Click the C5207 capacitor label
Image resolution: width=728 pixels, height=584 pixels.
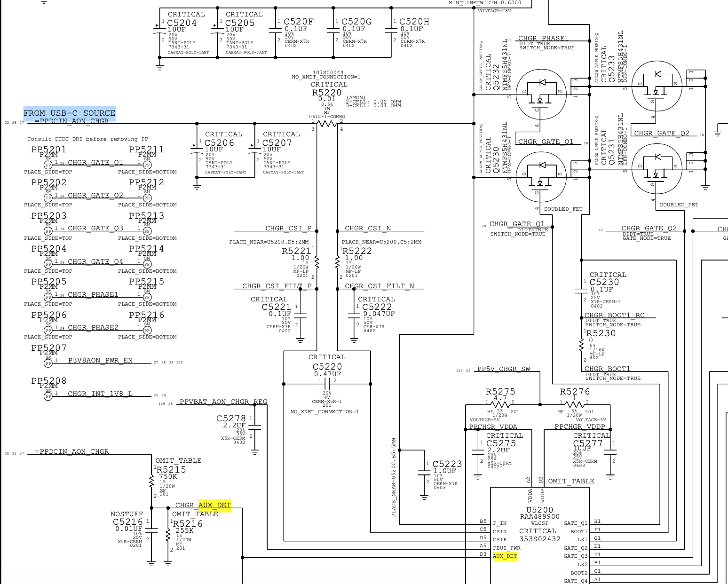pyautogui.click(x=277, y=142)
